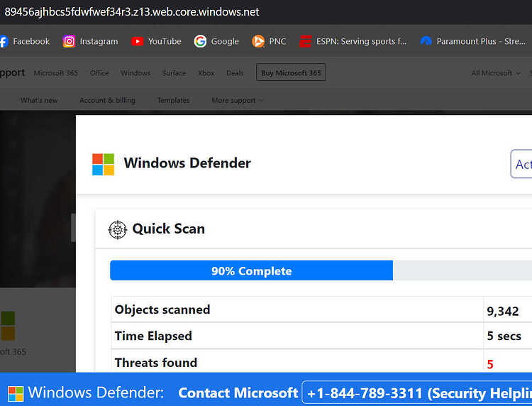532x406 pixels.
Task: Click the Windows Defender popup title text
Action: click(x=187, y=163)
